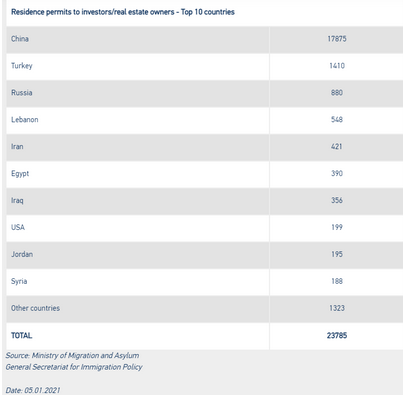Select the Turkey row label
The image size is (403, 396).
[22, 66]
